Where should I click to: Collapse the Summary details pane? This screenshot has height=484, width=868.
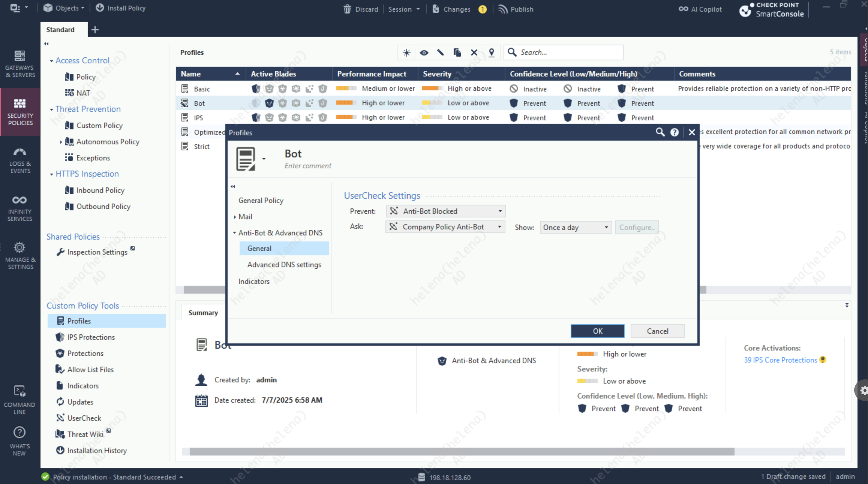point(847,305)
